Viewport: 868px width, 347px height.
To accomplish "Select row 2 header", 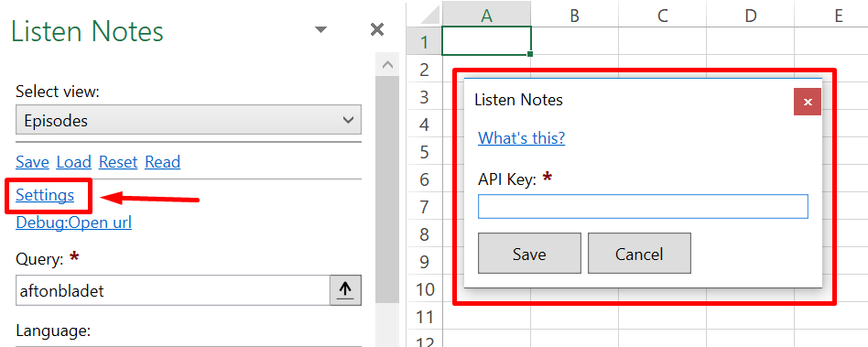I will 425,70.
